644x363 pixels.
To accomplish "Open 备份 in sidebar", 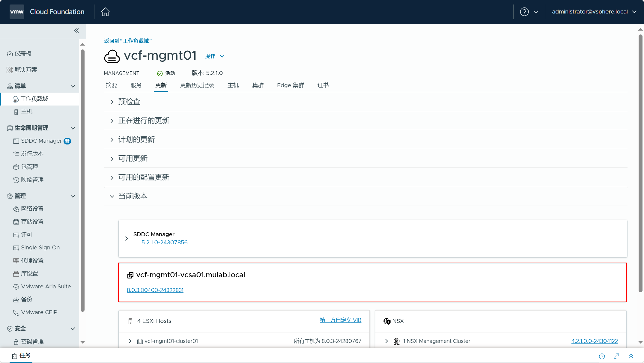I will (23, 299).
